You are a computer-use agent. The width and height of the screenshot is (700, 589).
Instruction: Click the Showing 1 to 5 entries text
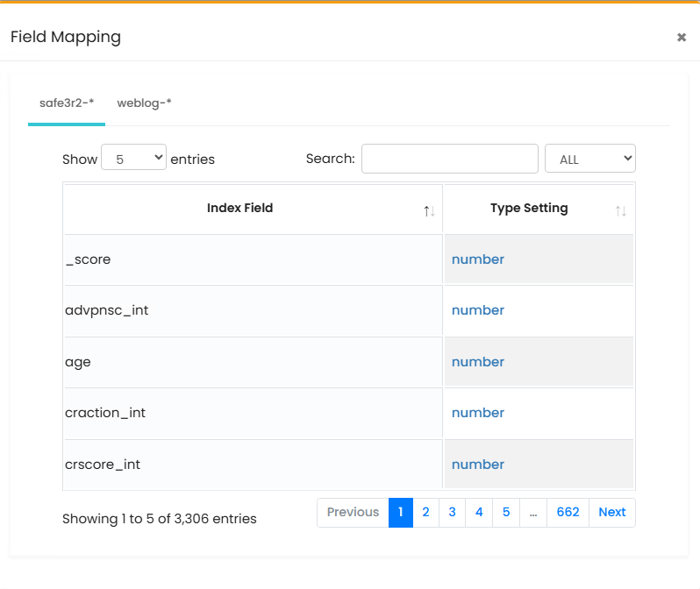160,519
